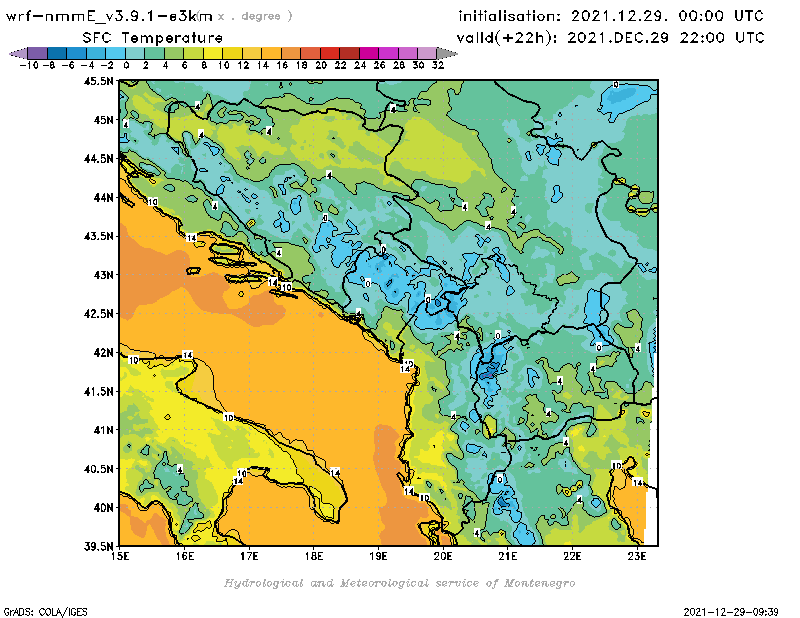Screen dimensions: 800x618
Task: Click the '45N' latitude axis label
Action: pyautogui.click(x=103, y=119)
